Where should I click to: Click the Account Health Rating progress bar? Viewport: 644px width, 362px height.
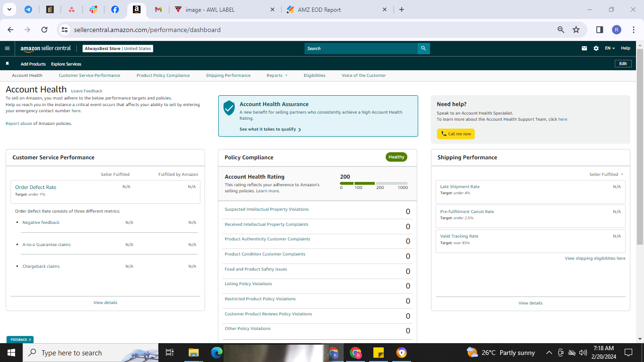374,183
